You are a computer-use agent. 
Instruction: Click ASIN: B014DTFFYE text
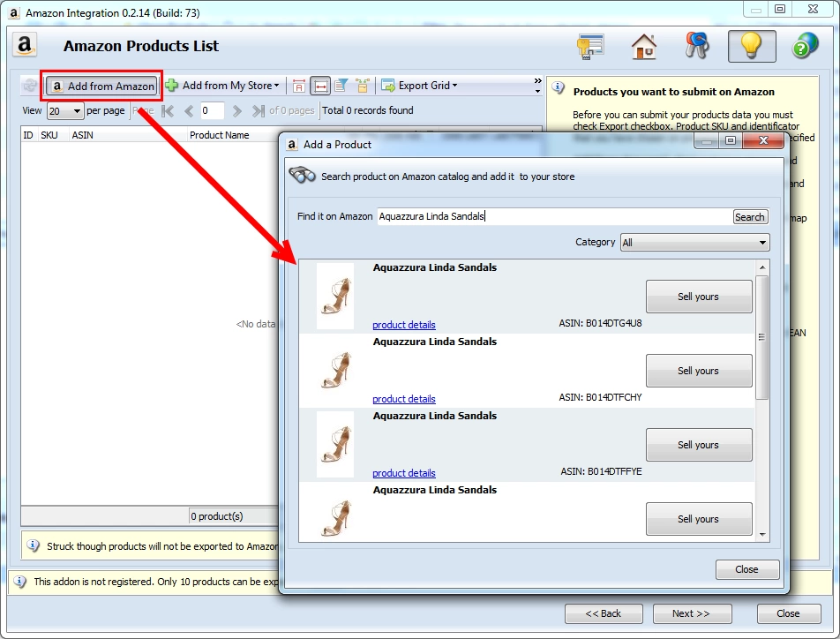click(602, 471)
